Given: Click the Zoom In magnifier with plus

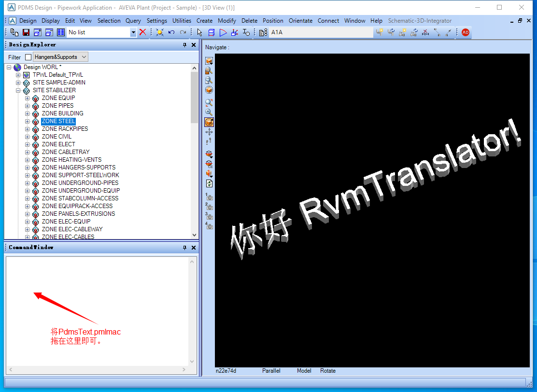Looking at the screenshot, I should 209,112.
